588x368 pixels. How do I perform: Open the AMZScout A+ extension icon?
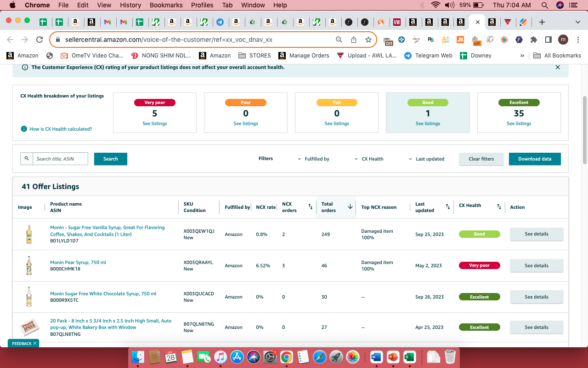(445, 40)
